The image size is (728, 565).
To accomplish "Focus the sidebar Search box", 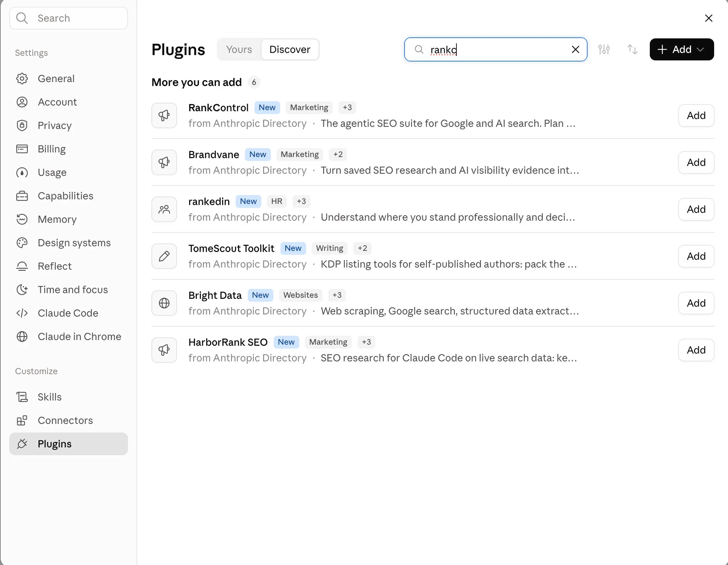I will click(69, 18).
